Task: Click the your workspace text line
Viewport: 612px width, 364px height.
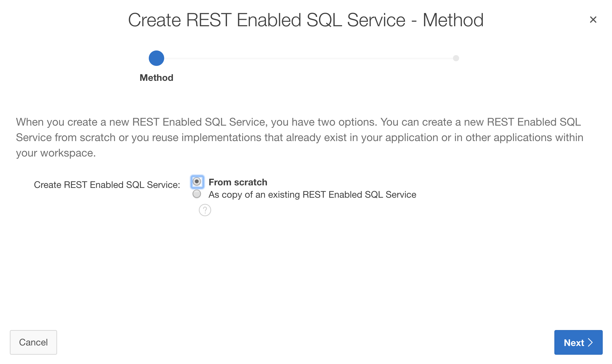Action: (x=56, y=153)
